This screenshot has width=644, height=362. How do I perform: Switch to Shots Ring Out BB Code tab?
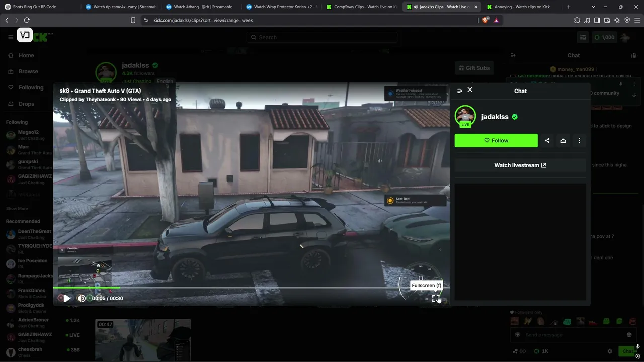pyautogui.click(x=40, y=7)
